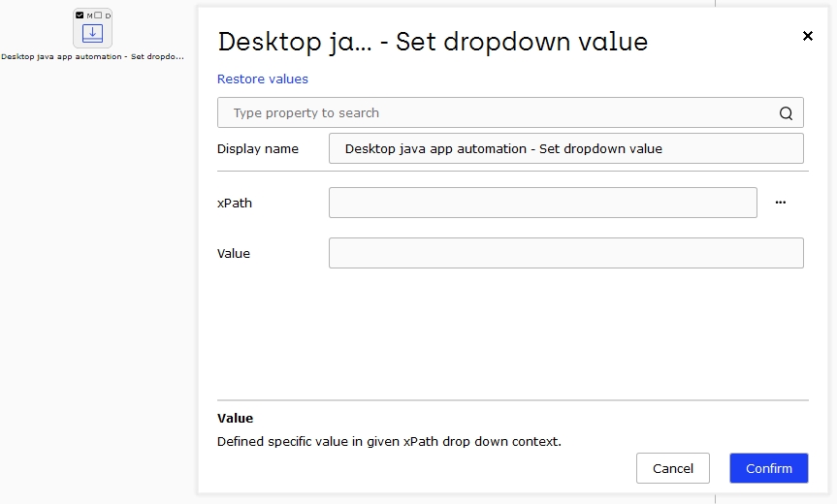
Task: Enable the D checkbox on node
Action: [x=98, y=16]
